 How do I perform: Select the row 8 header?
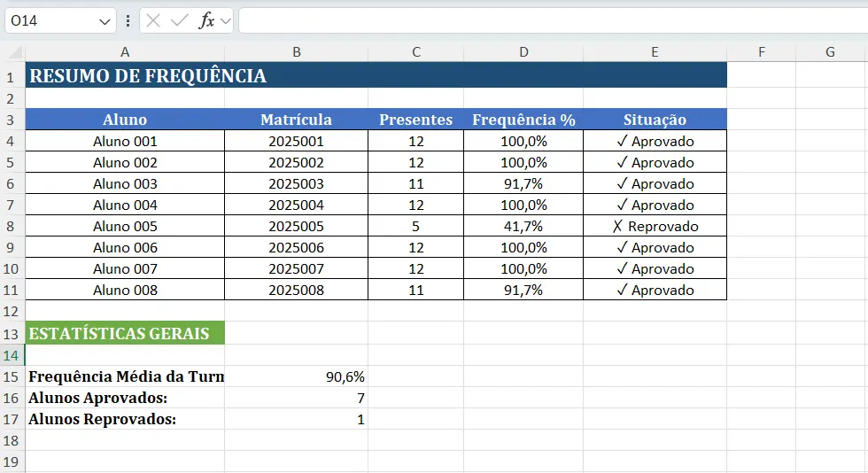12,226
